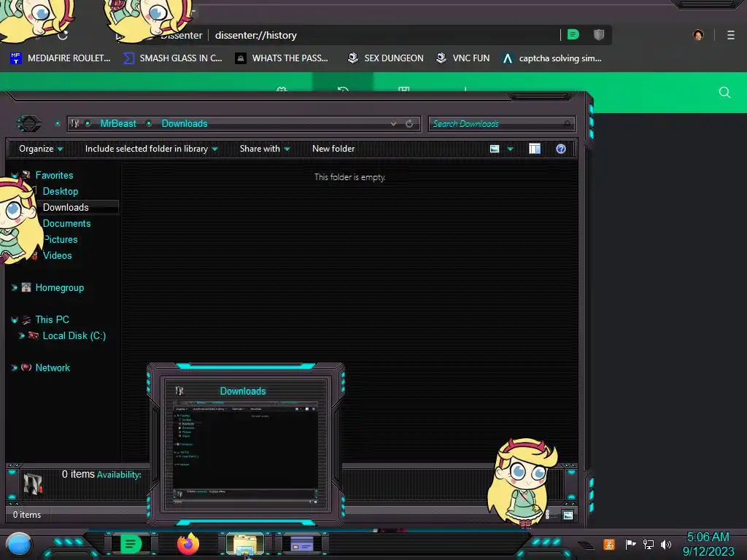Select Network in navigation pane
The image size is (747, 560).
53,367
